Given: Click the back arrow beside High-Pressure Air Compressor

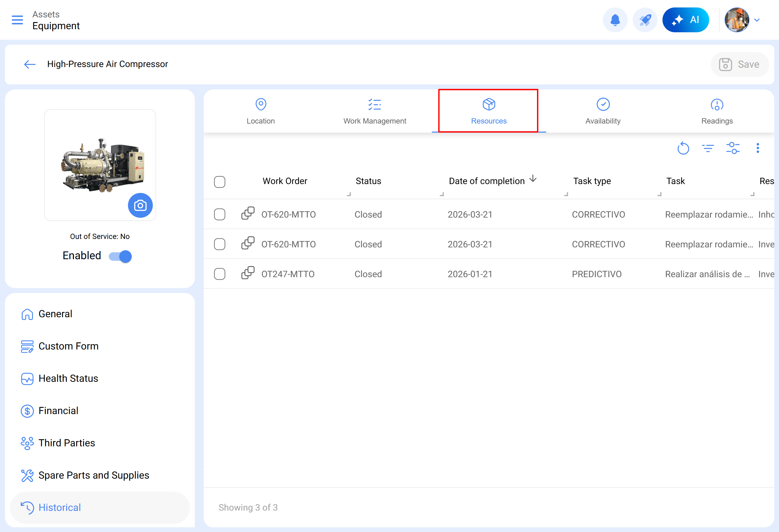Looking at the screenshot, I should pyautogui.click(x=30, y=64).
